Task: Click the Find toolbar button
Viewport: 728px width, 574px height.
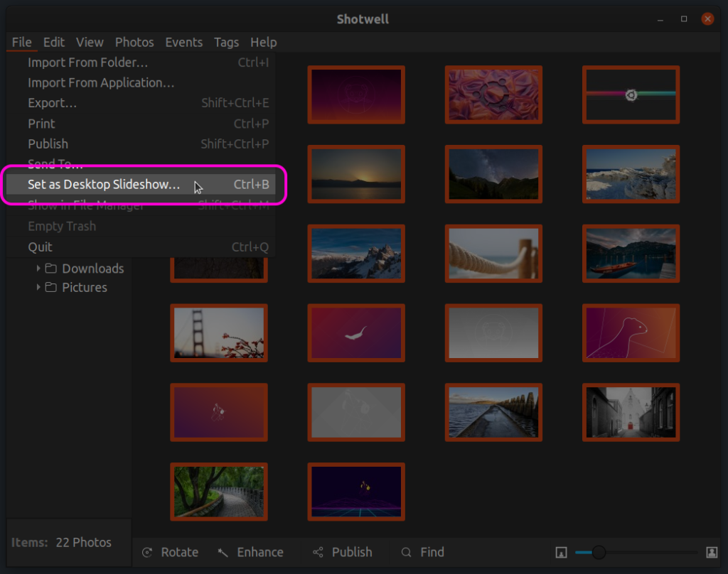Action: [423, 552]
